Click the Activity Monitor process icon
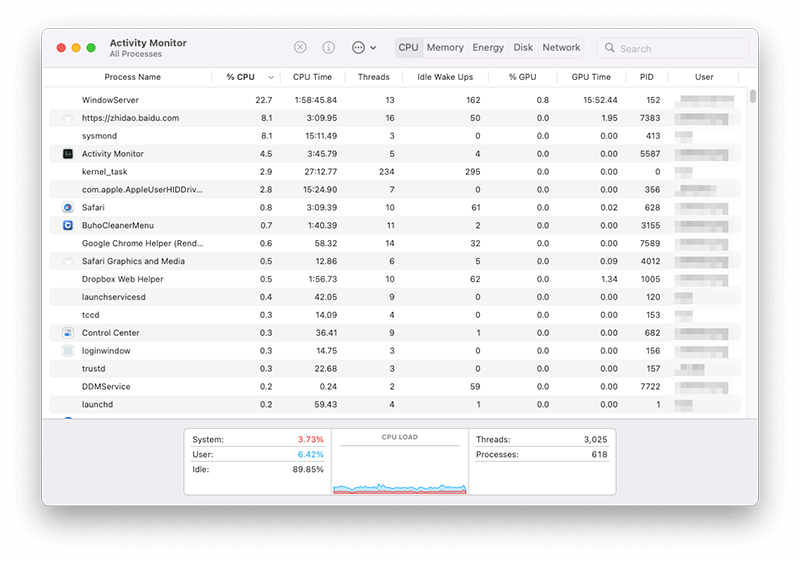The image size is (800, 561). (x=68, y=154)
